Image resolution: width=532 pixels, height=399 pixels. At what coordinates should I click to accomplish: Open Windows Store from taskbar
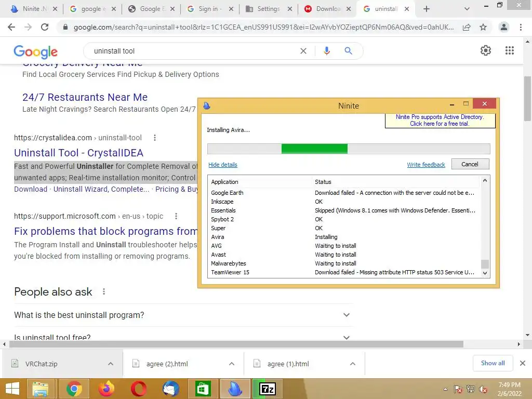point(203,389)
